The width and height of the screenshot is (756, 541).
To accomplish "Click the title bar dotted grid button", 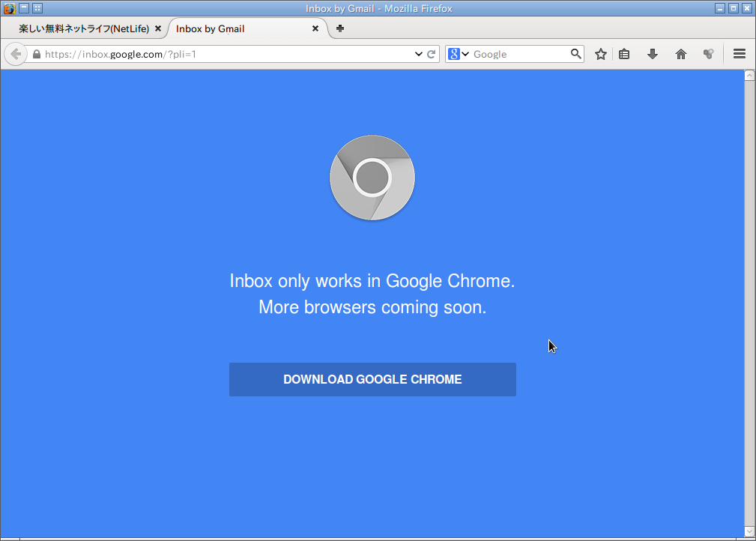I will point(37,8).
